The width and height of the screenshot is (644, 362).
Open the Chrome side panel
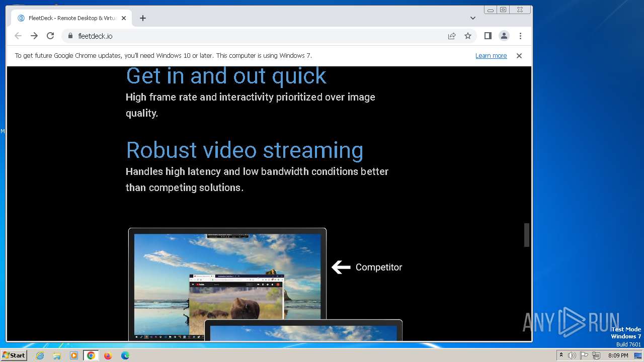tap(488, 36)
